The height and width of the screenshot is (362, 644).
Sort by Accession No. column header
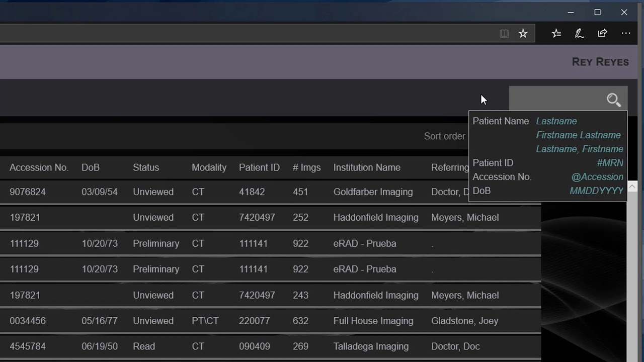point(39,167)
